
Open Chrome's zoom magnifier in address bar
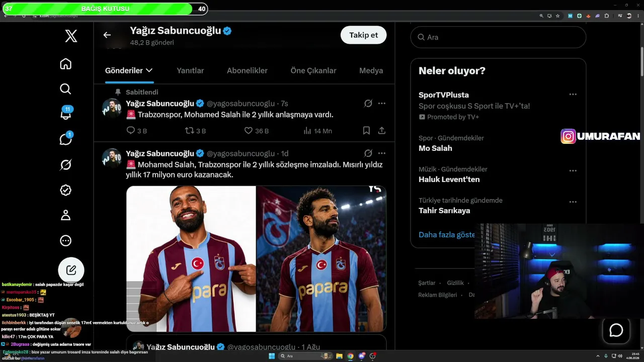click(x=541, y=16)
